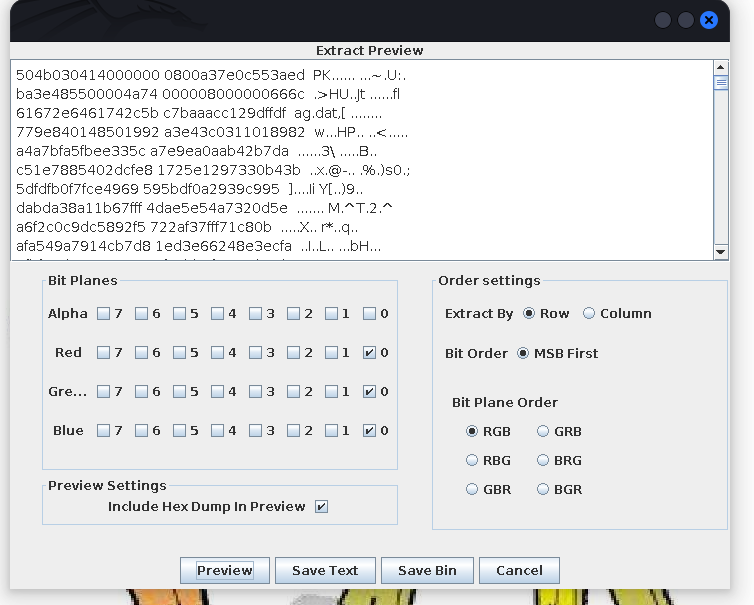The width and height of the screenshot is (754, 605).
Task: Choose BRG bit plane order
Action: tap(543, 460)
